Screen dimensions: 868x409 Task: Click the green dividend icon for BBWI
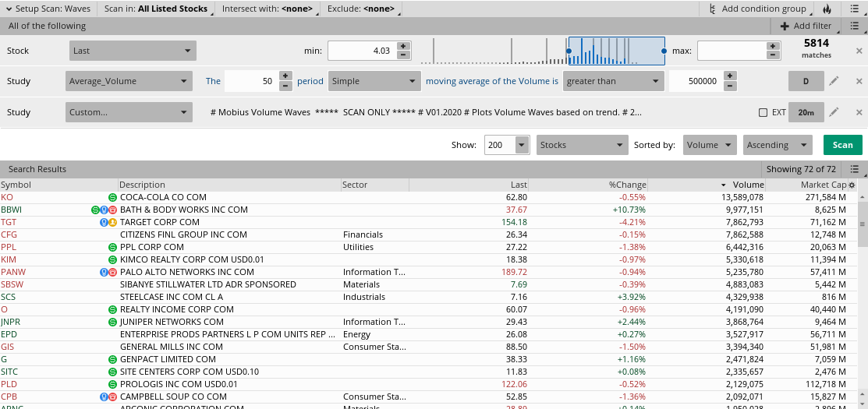(x=95, y=210)
